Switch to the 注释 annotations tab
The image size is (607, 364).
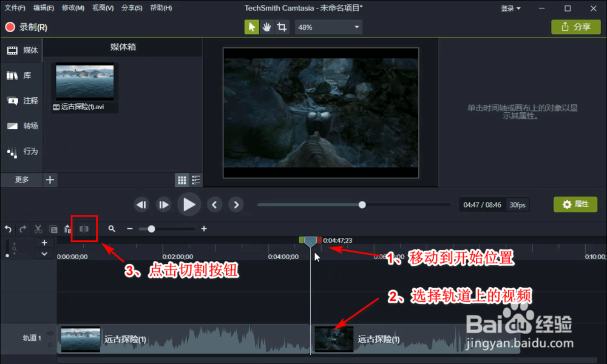pyautogui.click(x=22, y=101)
